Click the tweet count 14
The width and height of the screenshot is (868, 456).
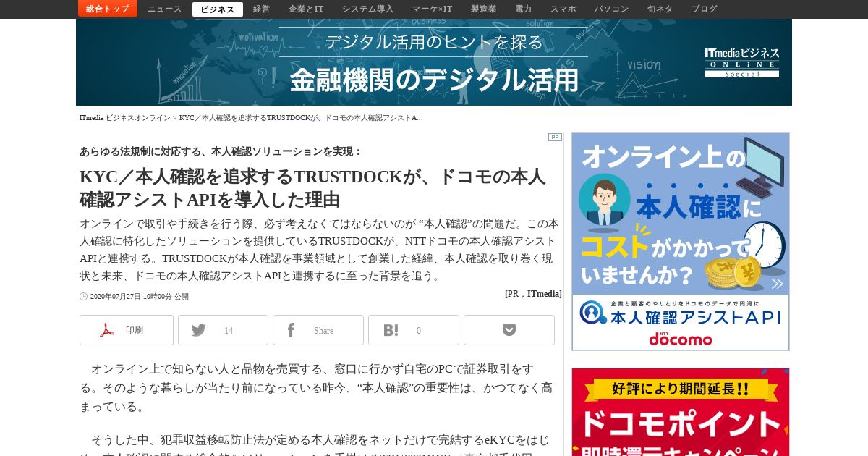pyautogui.click(x=229, y=331)
